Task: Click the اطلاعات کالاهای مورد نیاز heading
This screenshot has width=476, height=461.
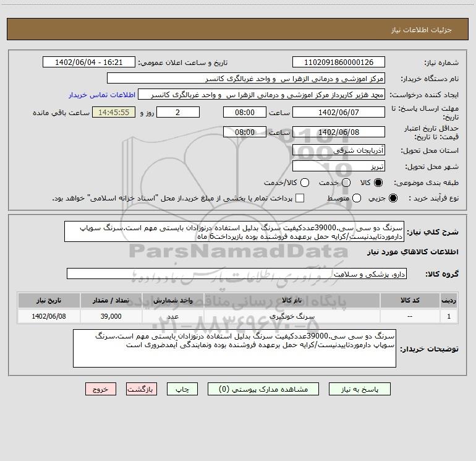Action: pyautogui.click(x=412, y=252)
